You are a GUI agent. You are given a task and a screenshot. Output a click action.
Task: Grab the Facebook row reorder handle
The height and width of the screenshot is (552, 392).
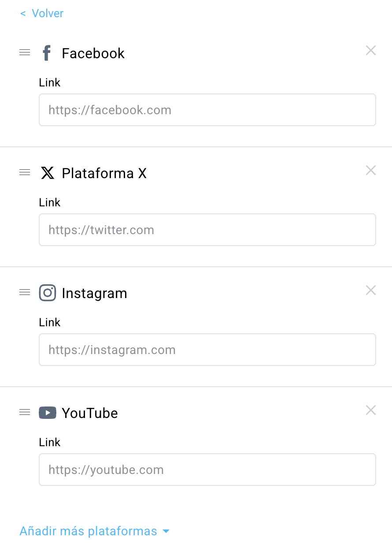click(x=25, y=53)
